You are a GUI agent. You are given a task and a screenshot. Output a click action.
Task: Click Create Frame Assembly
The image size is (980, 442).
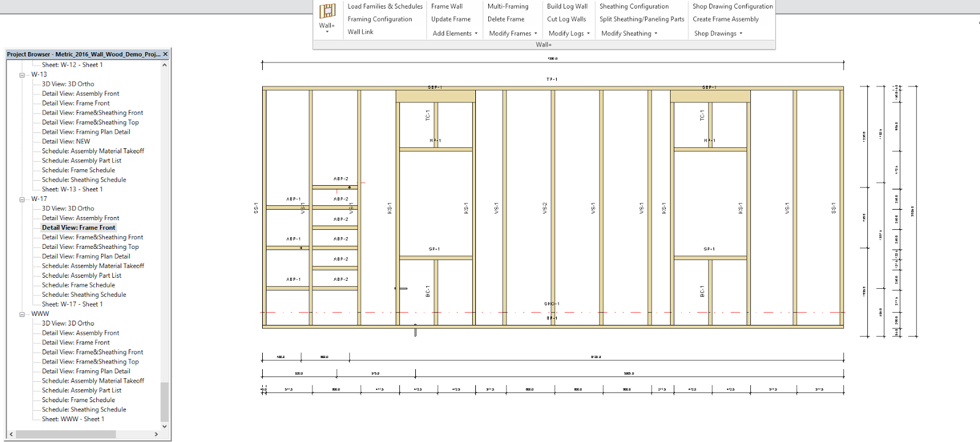point(726,19)
